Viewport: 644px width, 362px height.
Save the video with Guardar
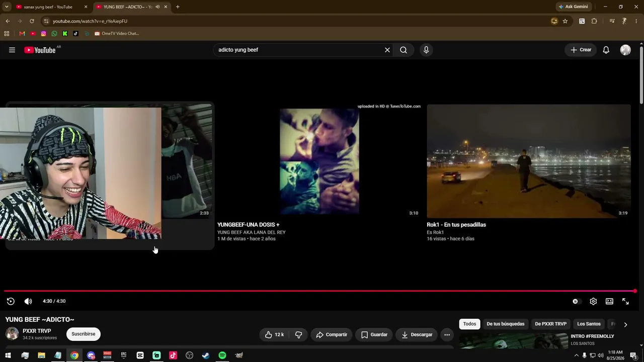coord(374,335)
